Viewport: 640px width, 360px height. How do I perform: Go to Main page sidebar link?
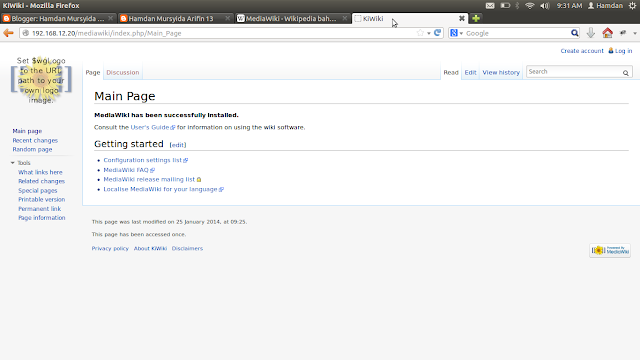27,131
